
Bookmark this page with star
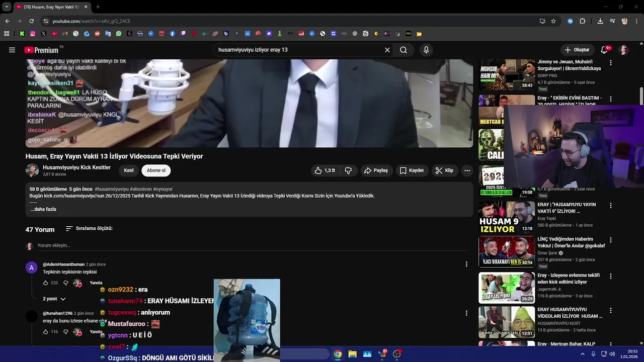(553, 21)
